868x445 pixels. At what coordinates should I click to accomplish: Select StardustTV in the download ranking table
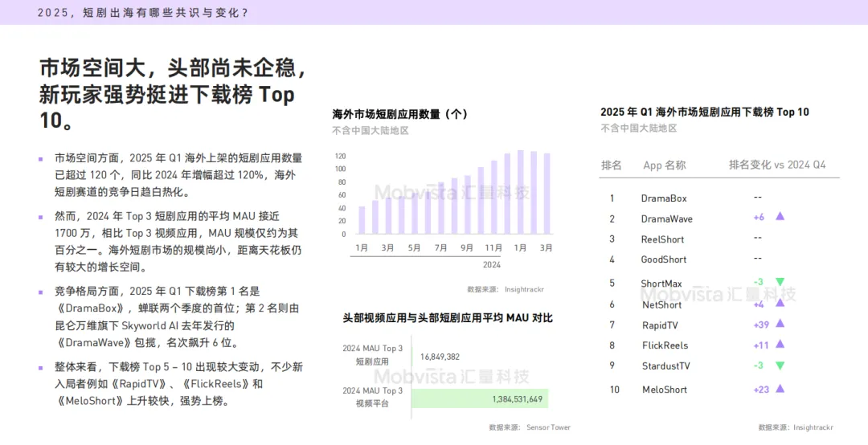pos(666,365)
